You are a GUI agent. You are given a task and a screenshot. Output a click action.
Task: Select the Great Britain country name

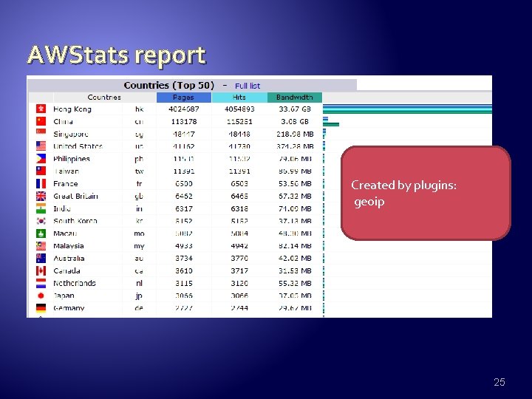pos(75,196)
